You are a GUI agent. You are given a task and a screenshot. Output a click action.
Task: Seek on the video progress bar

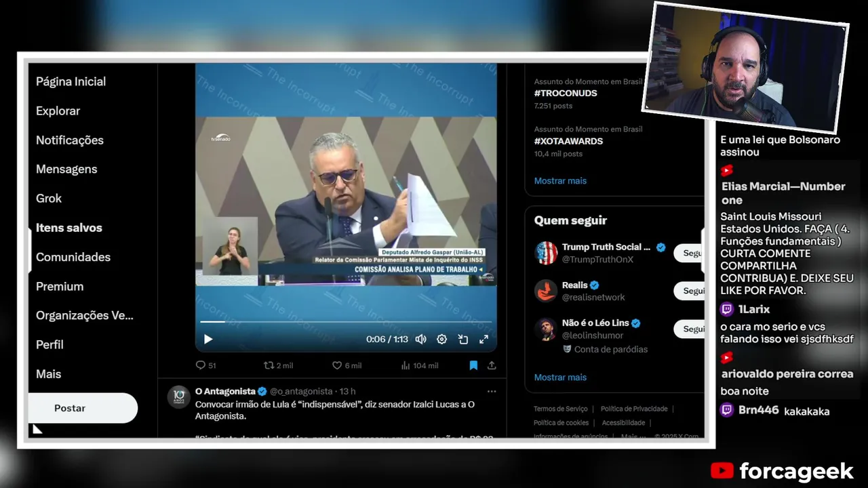346,321
